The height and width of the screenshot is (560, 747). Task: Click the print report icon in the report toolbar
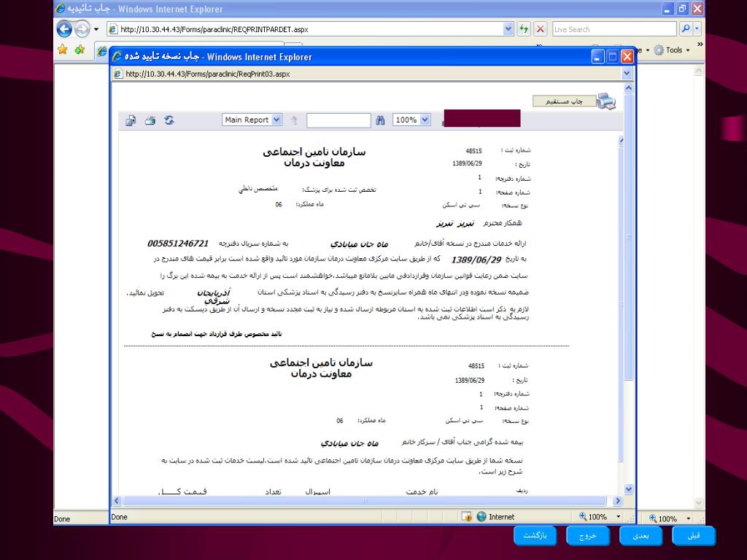150,120
